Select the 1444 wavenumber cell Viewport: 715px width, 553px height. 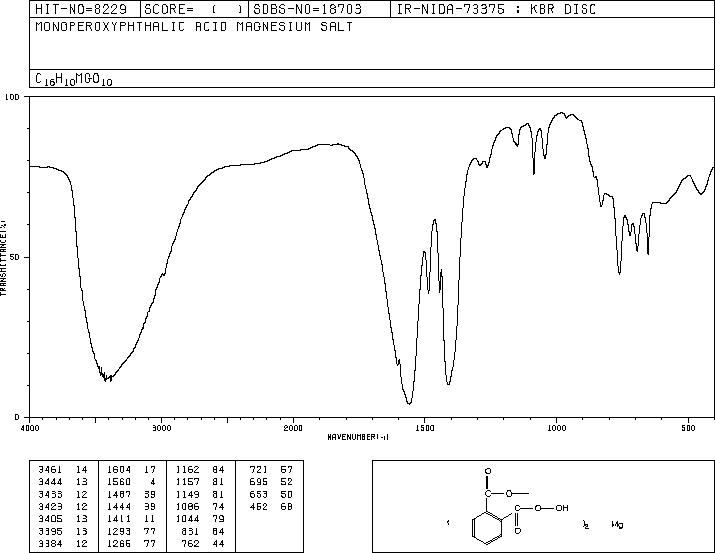coord(119,506)
